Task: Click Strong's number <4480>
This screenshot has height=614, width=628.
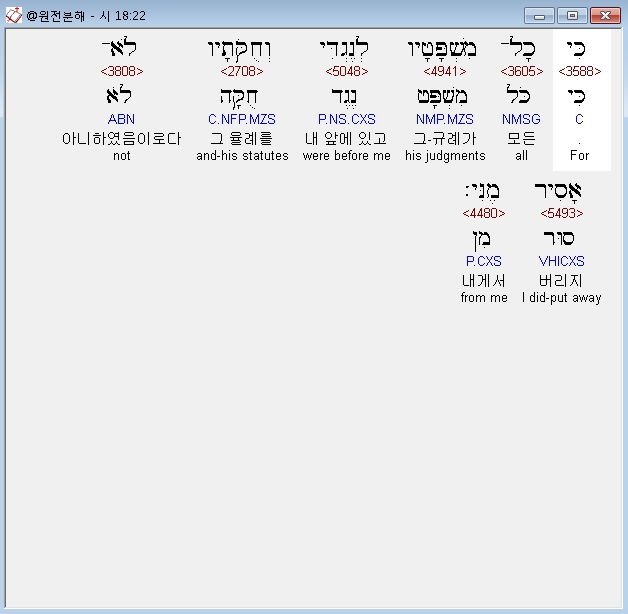Action: (x=484, y=213)
